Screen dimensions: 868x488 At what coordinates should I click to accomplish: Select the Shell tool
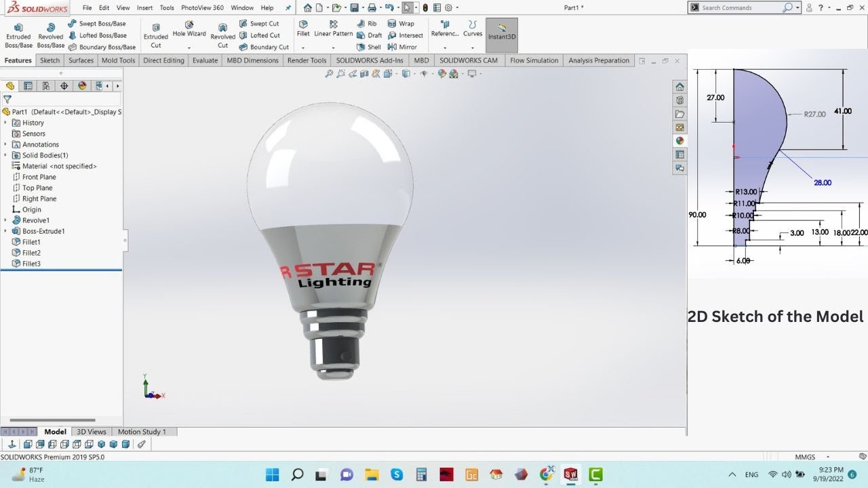[369, 47]
